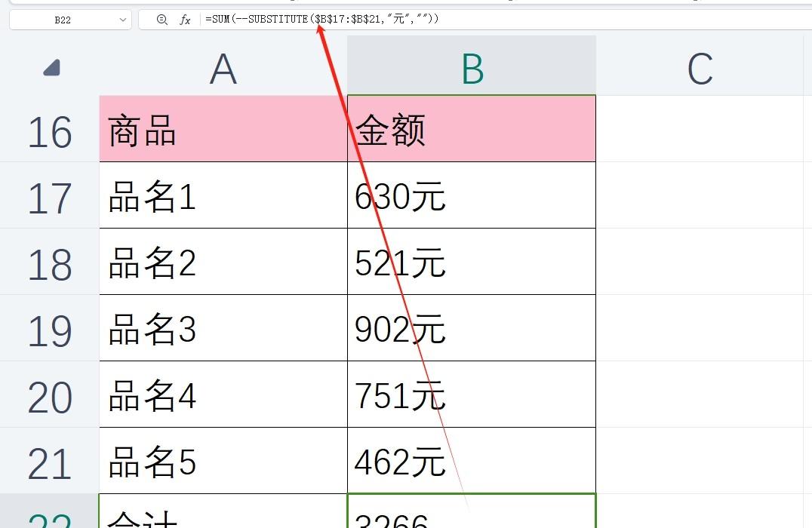Select row 21 header
The image size is (812, 528).
[50, 460]
